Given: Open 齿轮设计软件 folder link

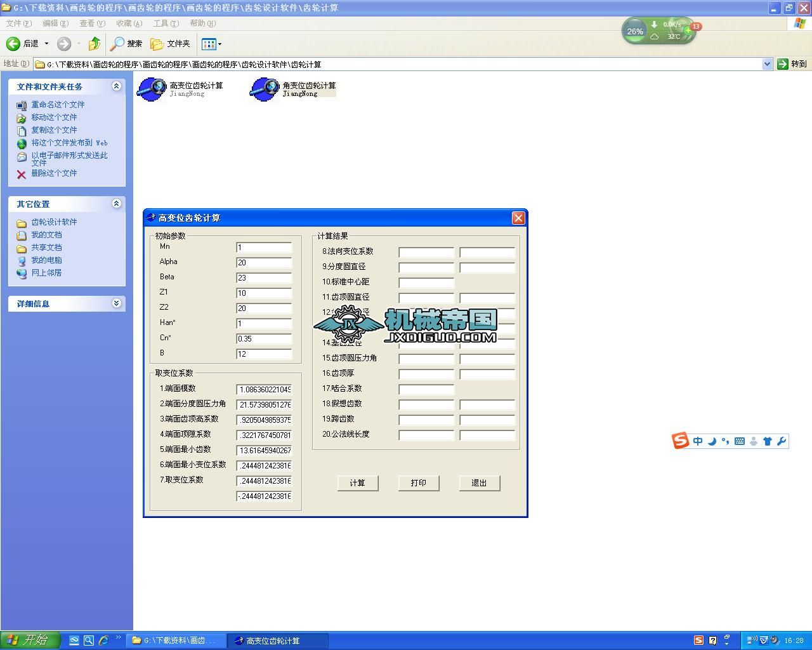Looking at the screenshot, I should [54, 222].
